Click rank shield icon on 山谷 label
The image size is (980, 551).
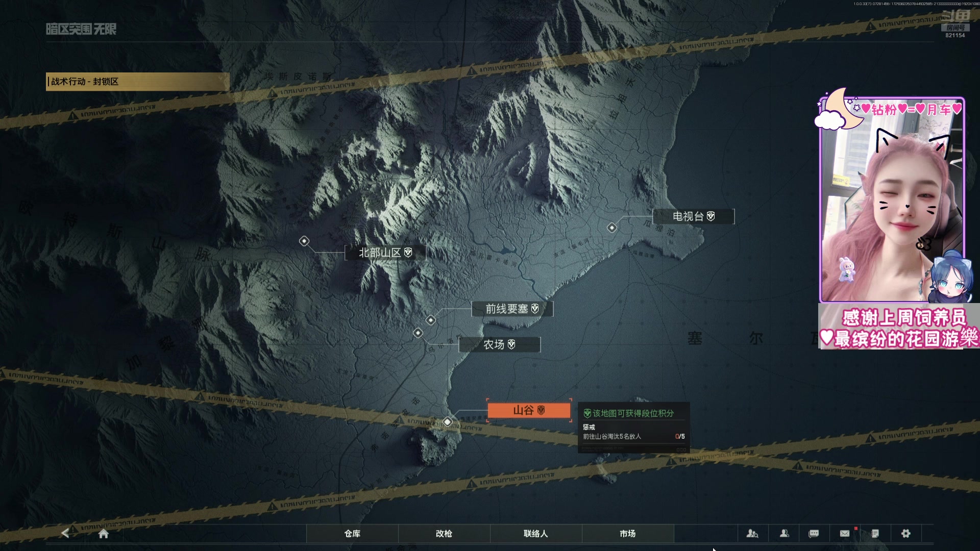click(x=541, y=410)
